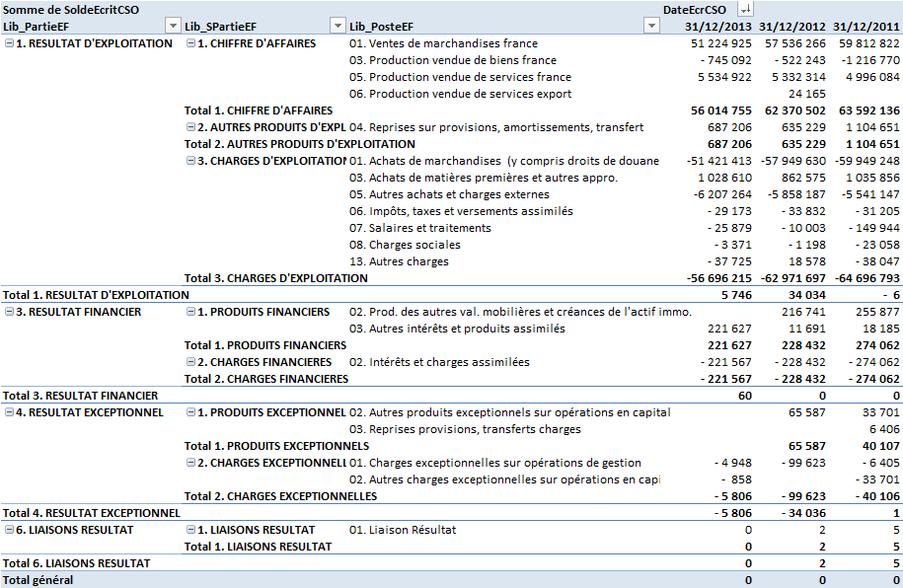Click Total 3. CHARGES D'EXPLOITATION row
903x588 pixels.
click(x=276, y=278)
